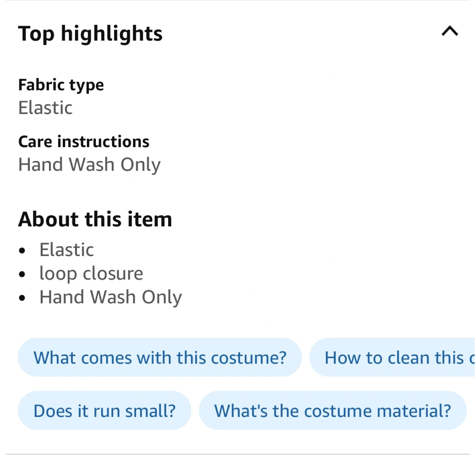Ask "What comes with this costume?"
Image resolution: width=476 pixels, height=456 pixels.
coord(160,357)
